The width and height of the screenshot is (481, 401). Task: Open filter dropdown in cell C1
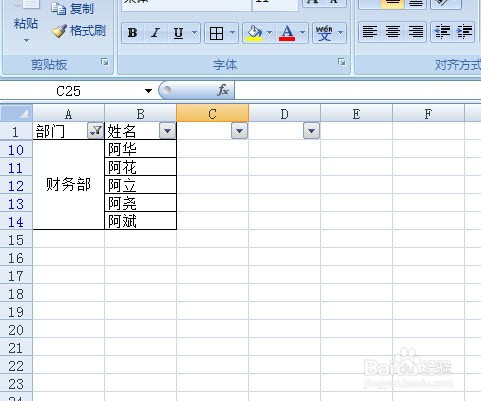tap(239, 131)
